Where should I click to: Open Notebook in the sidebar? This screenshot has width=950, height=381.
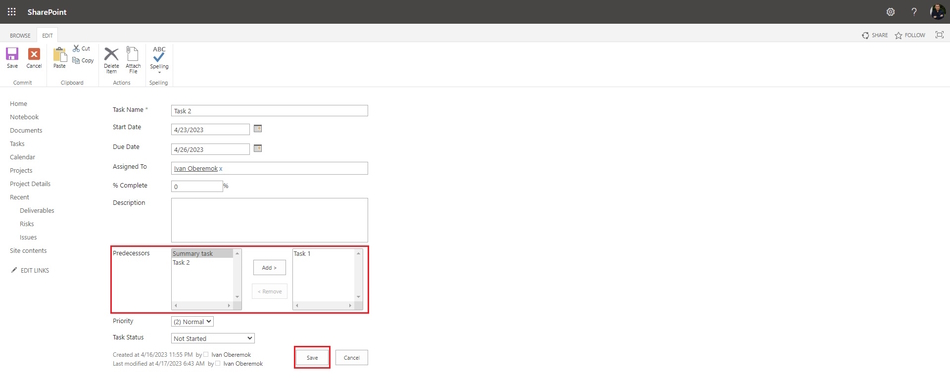tap(24, 117)
